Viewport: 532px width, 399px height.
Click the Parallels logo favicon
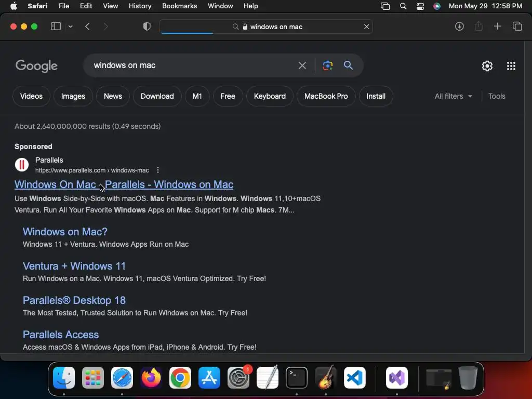coord(22,165)
